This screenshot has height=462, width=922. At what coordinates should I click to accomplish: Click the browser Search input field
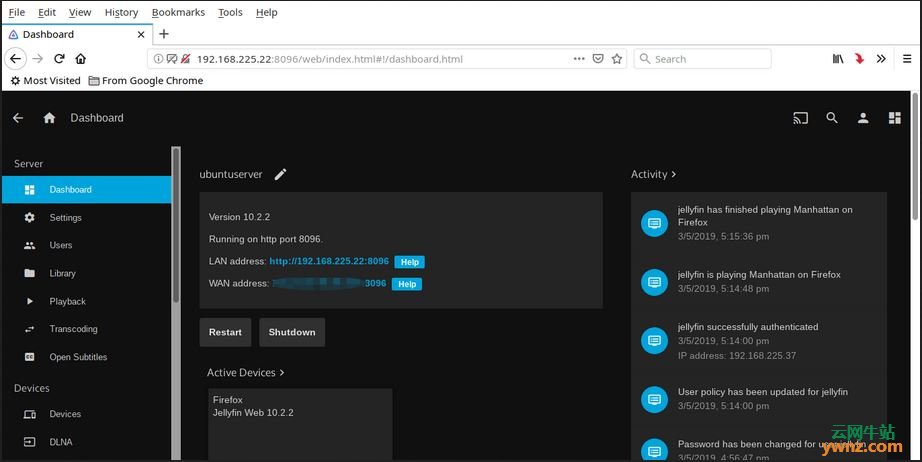click(x=703, y=59)
